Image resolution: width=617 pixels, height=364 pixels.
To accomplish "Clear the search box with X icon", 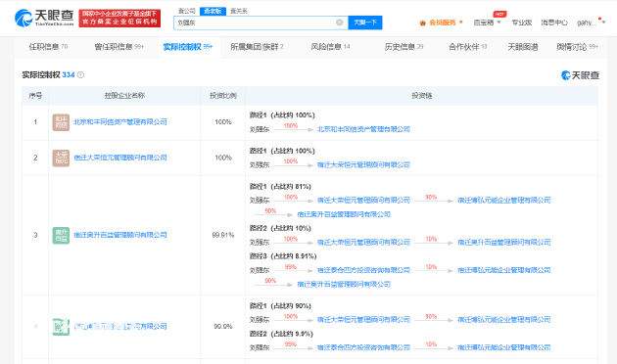I will (339, 23).
